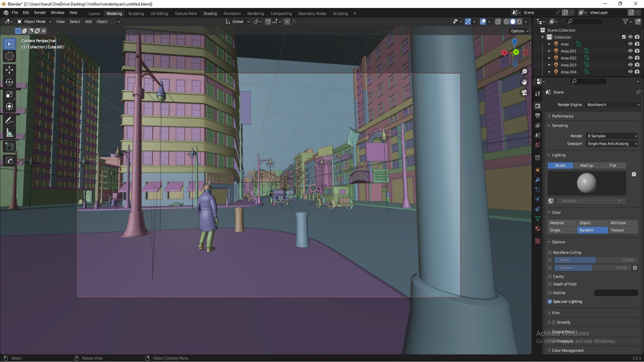Select MatCap lighting mode
This screenshot has height=362, width=644.
click(586, 166)
